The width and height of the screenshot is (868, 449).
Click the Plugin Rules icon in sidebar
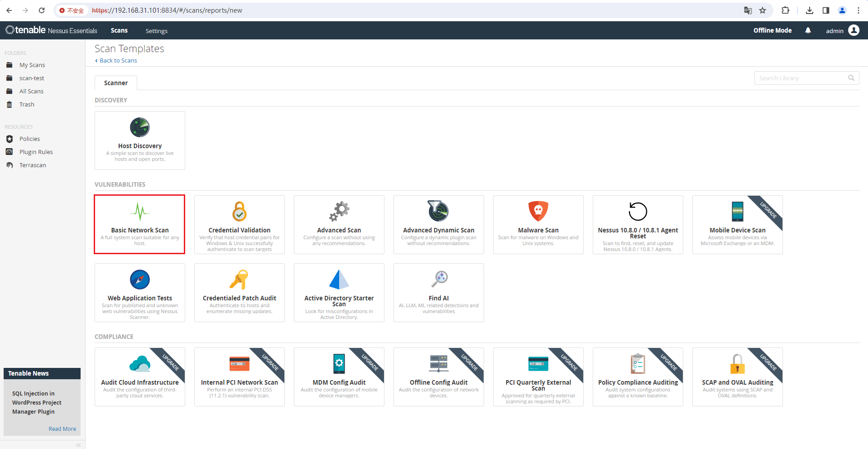10,152
